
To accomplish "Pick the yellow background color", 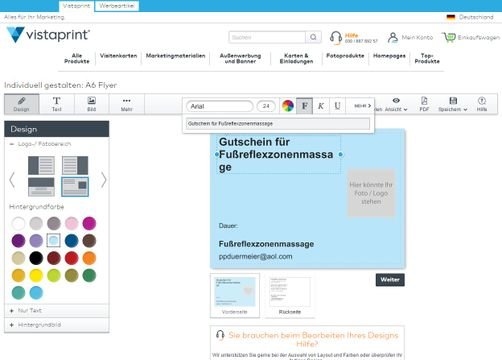I will pyautogui.click(x=36, y=275).
